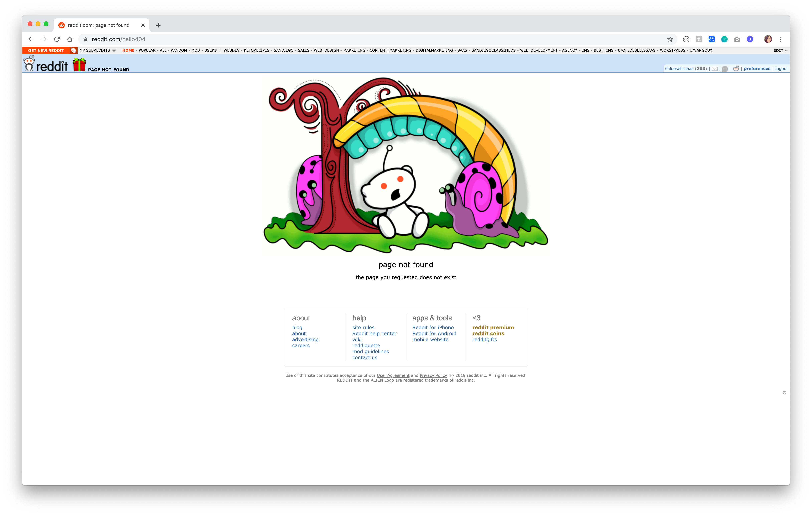Bookmark this page with the star icon

[670, 39]
